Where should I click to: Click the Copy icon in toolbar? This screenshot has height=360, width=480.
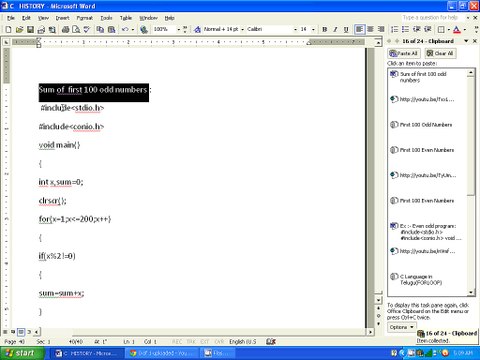(x=100, y=29)
